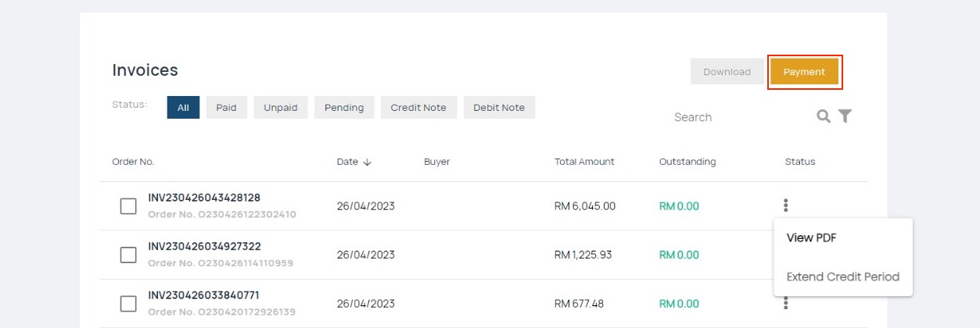Viewport: 980px width, 328px height.
Task: Click the orange Payment button
Action: click(x=804, y=72)
